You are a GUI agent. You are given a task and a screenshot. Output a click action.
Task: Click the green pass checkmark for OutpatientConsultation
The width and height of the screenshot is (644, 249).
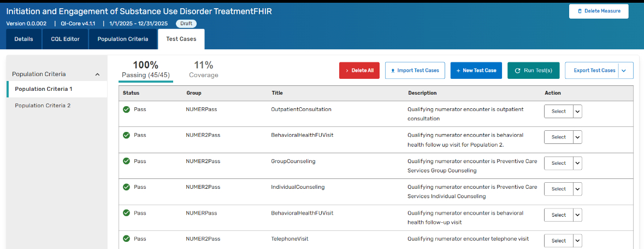point(127,109)
